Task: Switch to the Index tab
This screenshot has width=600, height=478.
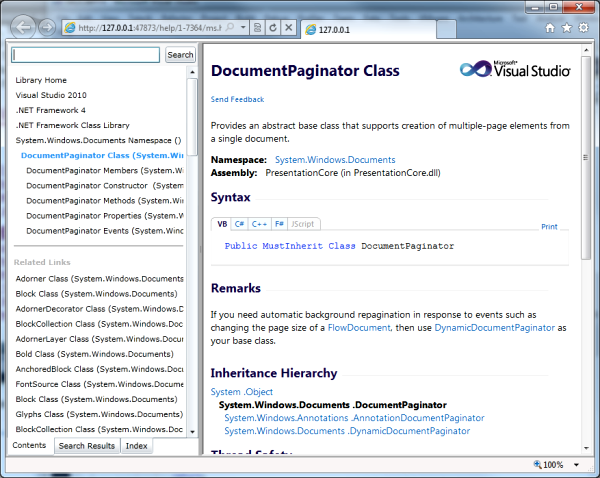Action: pos(137,446)
